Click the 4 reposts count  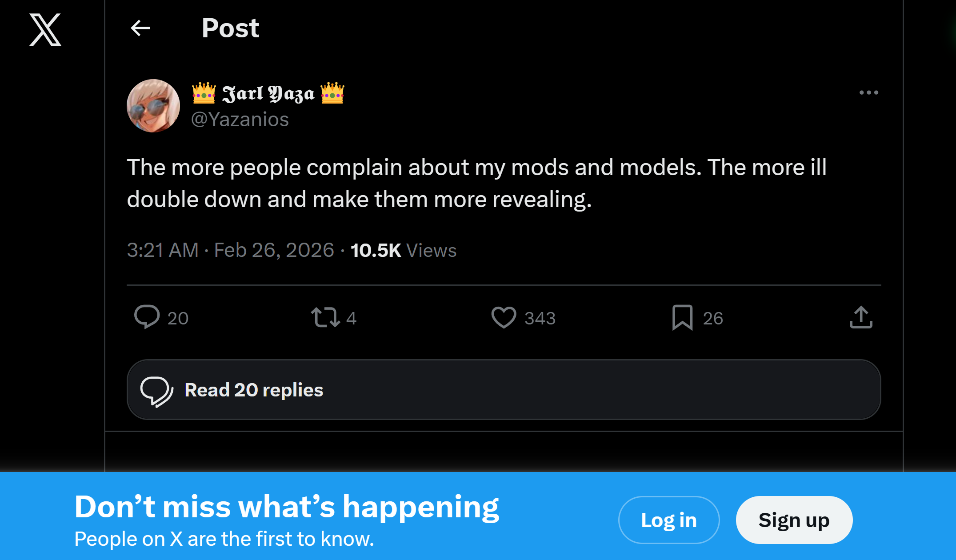pyautogui.click(x=351, y=318)
